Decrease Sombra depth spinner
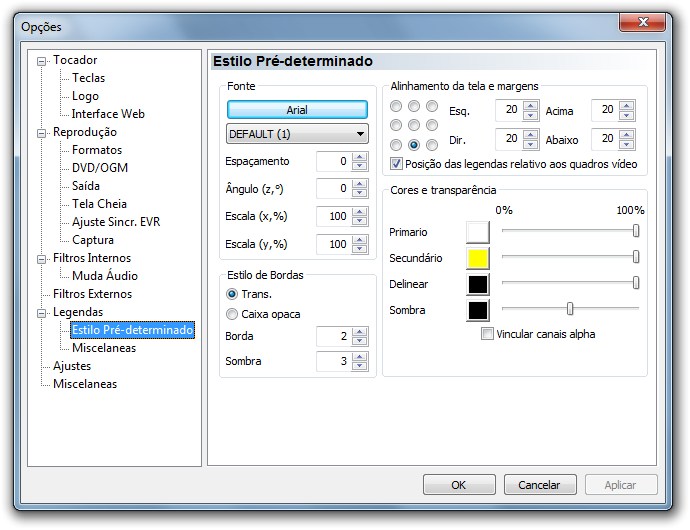 [360, 366]
